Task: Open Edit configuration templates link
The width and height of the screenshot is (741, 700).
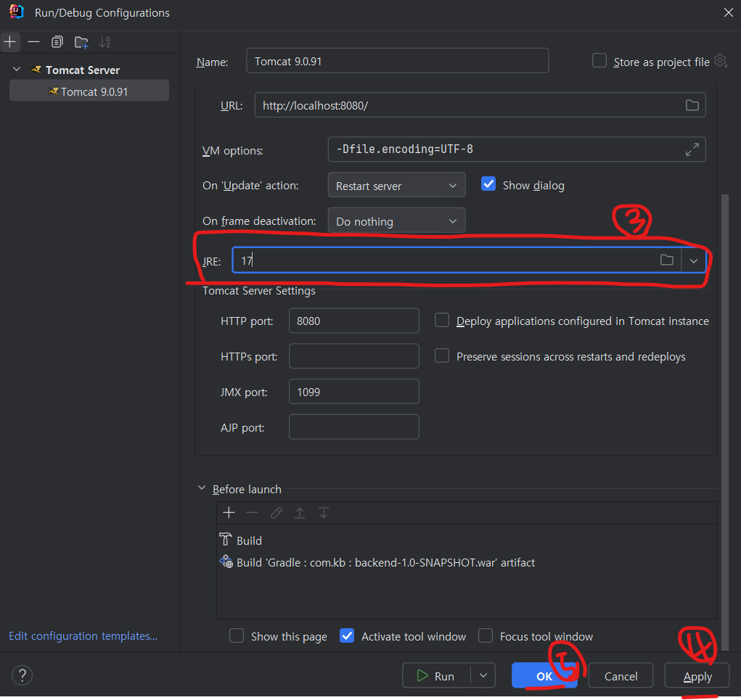Action: tap(83, 635)
